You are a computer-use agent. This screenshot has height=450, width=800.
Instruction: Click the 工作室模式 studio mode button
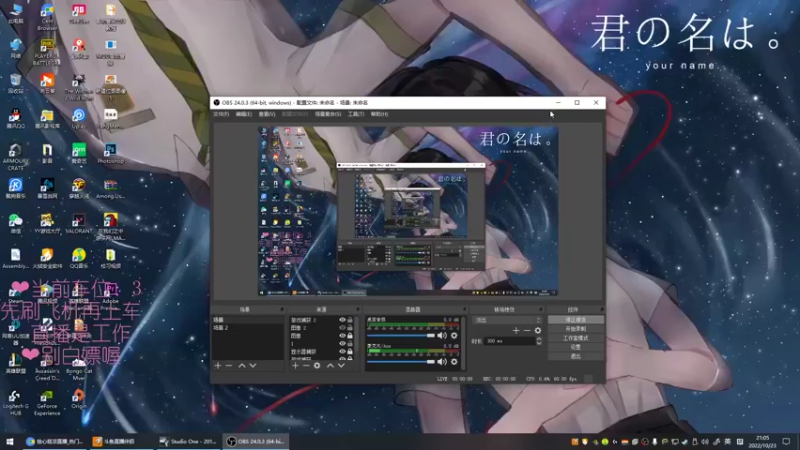pyautogui.click(x=576, y=338)
